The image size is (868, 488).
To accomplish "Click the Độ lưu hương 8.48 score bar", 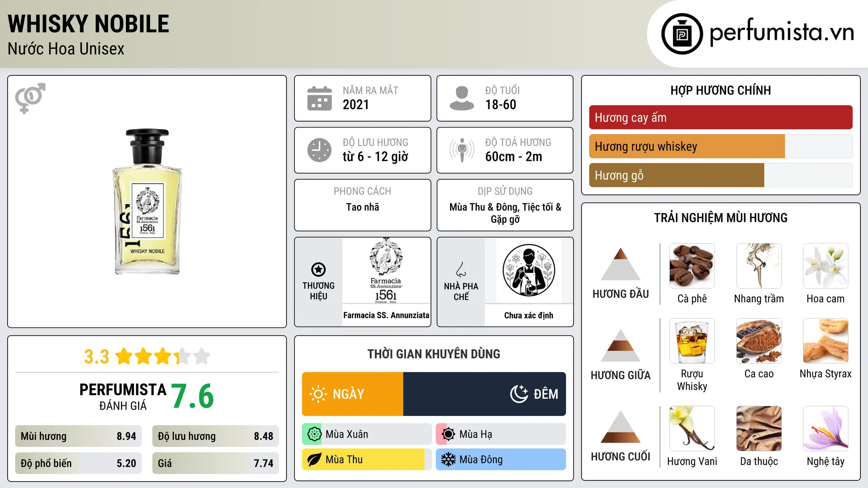I will pos(215,436).
